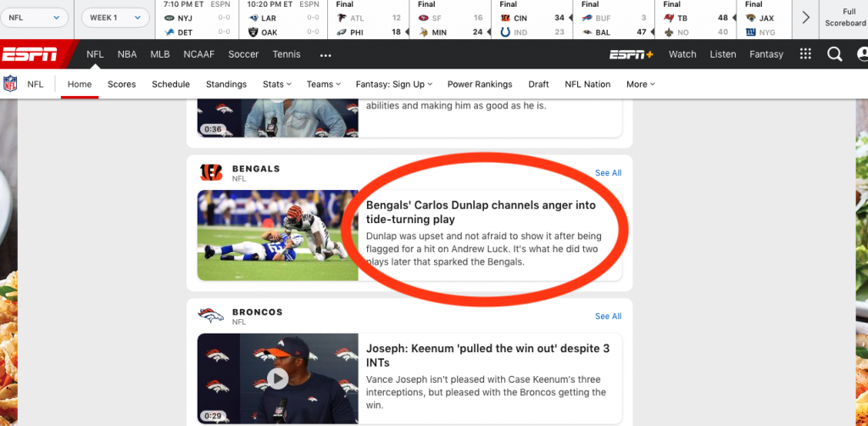Select NFL in the top nav
Screen dimensions: 868x426
point(95,54)
